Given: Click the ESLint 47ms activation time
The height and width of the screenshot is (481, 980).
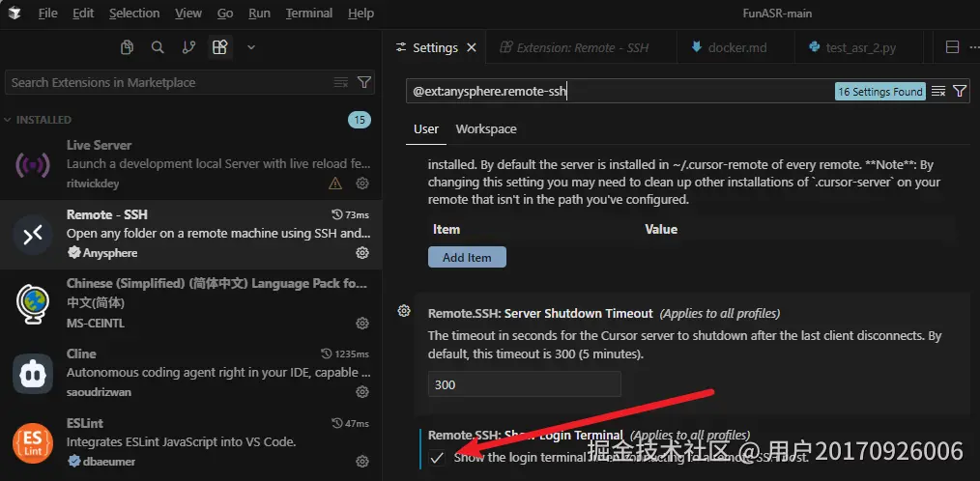Looking at the screenshot, I should [350, 423].
